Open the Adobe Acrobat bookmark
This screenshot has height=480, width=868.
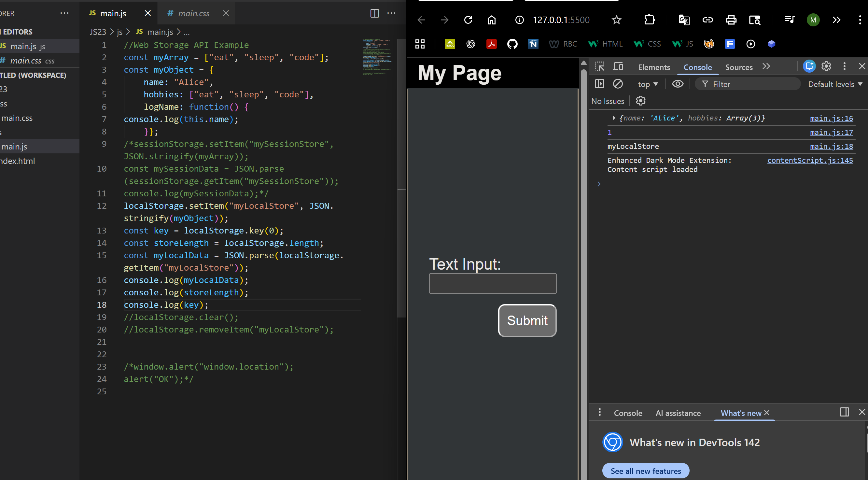(x=492, y=44)
